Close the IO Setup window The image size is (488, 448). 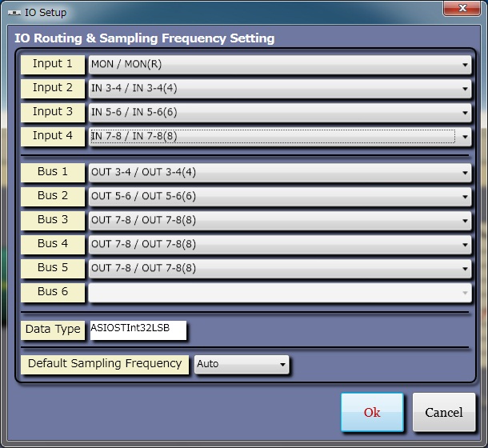(x=462, y=10)
